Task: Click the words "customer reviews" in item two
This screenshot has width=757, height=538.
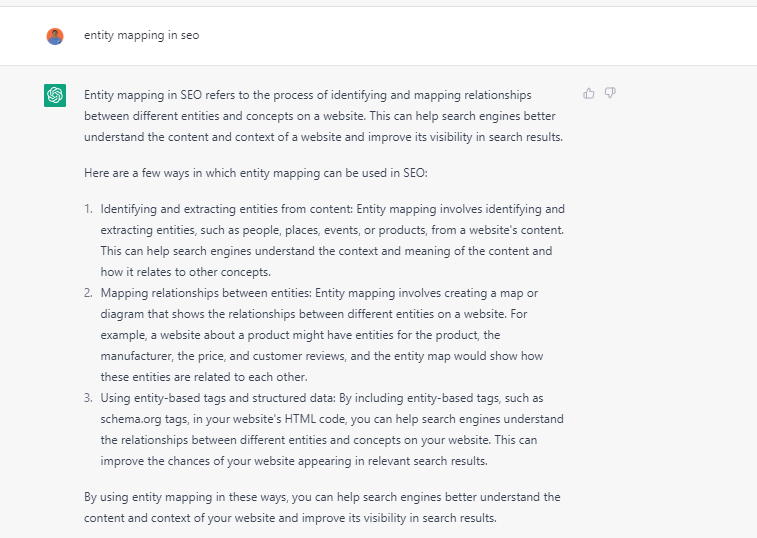Action: pyautogui.click(x=303, y=355)
